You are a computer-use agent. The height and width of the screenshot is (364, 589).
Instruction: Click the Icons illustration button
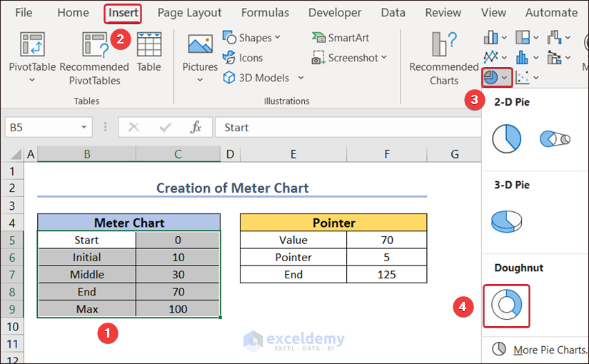(243, 58)
